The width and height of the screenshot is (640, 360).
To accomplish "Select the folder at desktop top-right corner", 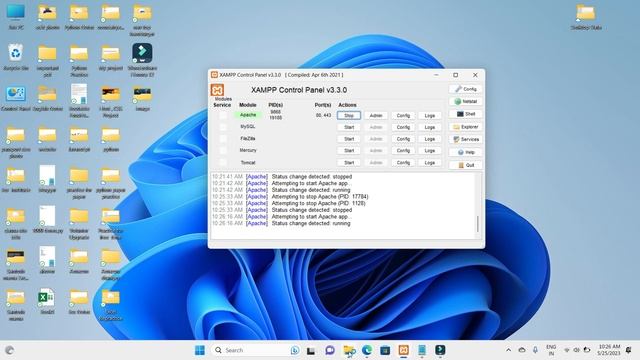I will click(586, 17).
